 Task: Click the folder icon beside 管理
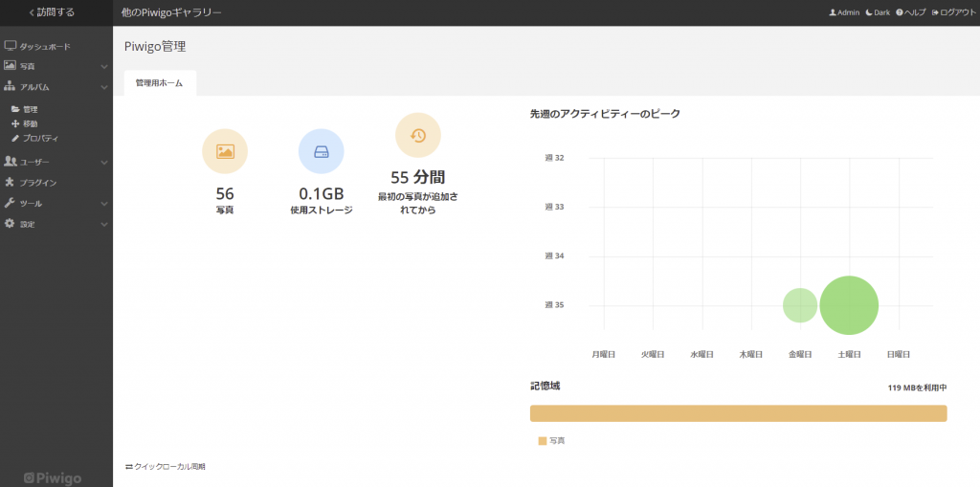click(x=15, y=109)
